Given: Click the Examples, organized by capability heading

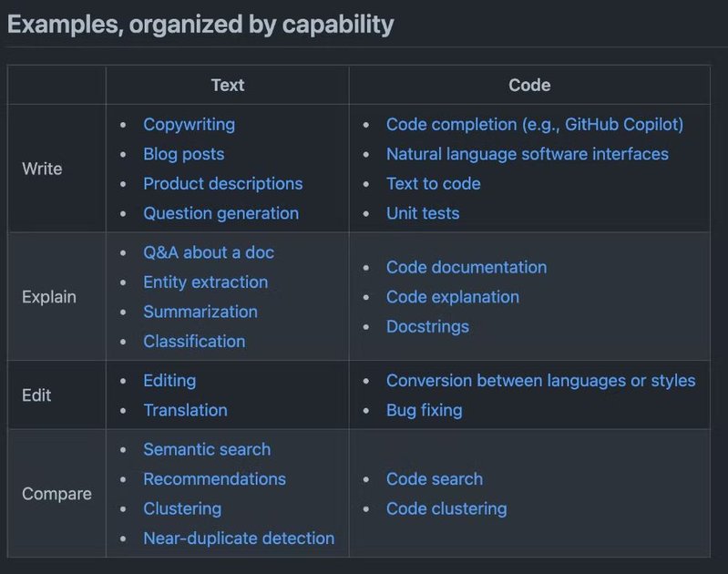Looking at the screenshot, I should pyautogui.click(x=200, y=25).
